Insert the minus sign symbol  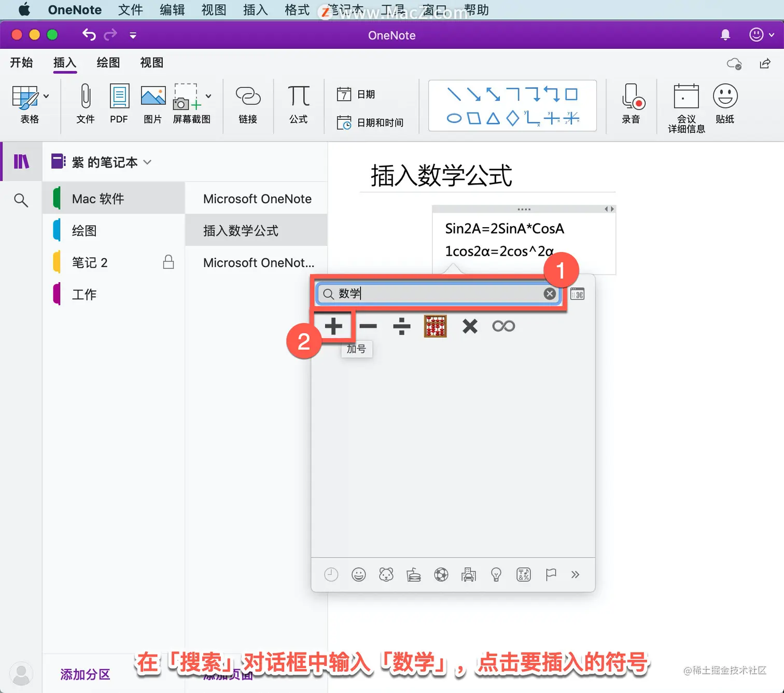coord(368,326)
